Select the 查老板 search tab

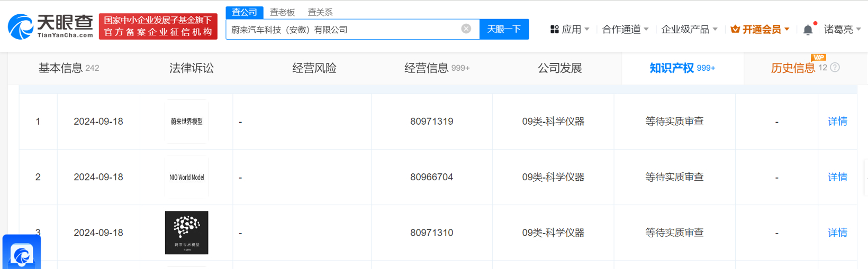282,12
